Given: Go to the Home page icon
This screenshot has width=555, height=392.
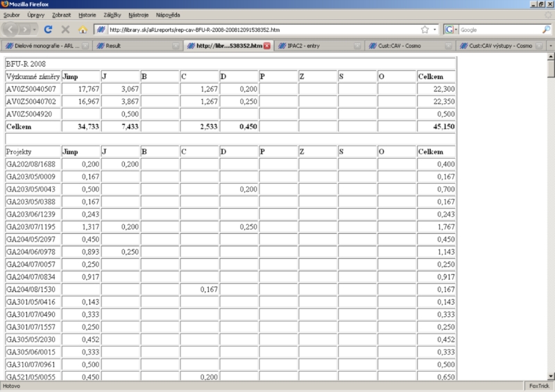Looking at the screenshot, I should [x=83, y=30].
